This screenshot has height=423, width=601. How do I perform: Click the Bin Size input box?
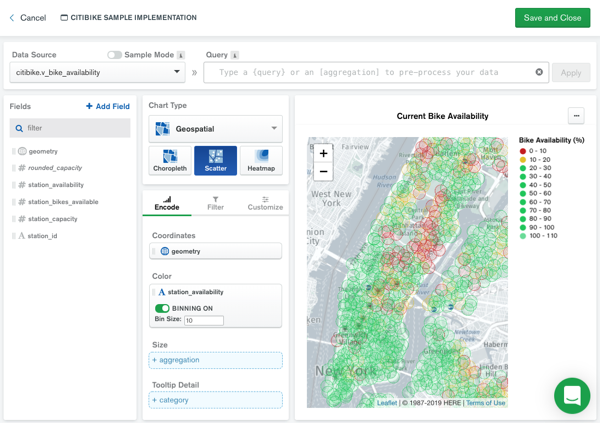[204, 320]
